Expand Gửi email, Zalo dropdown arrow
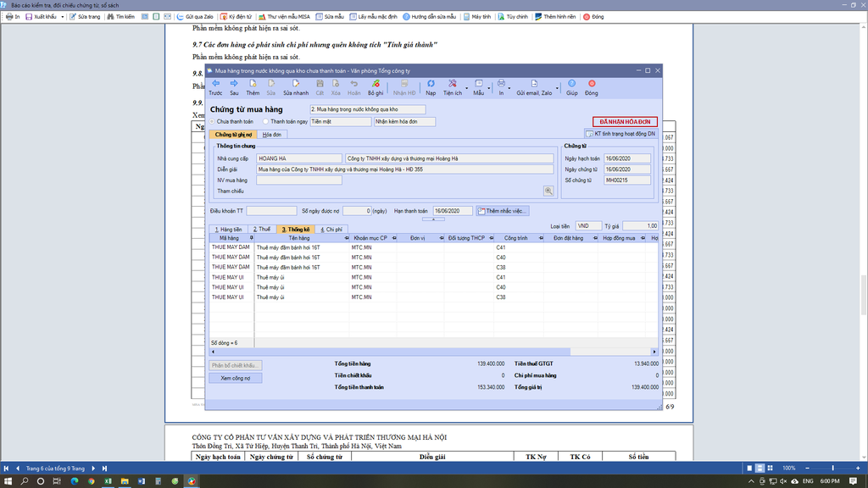 [557, 88]
